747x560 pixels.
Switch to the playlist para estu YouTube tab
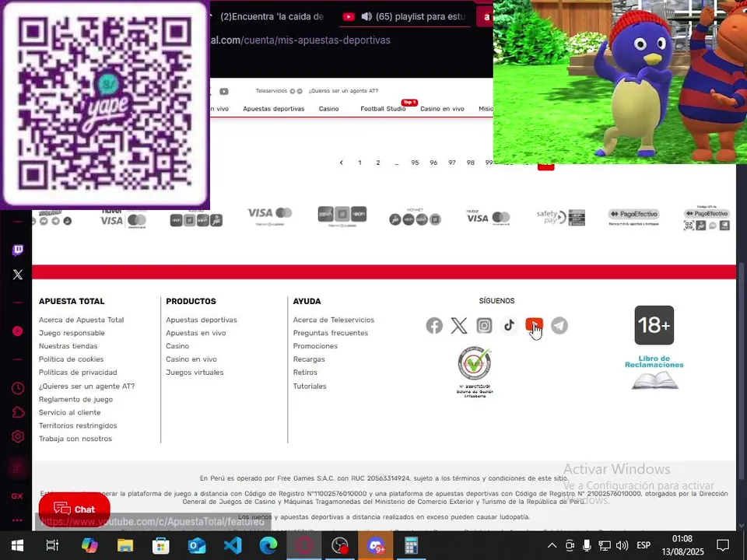pyautogui.click(x=405, y=16)
